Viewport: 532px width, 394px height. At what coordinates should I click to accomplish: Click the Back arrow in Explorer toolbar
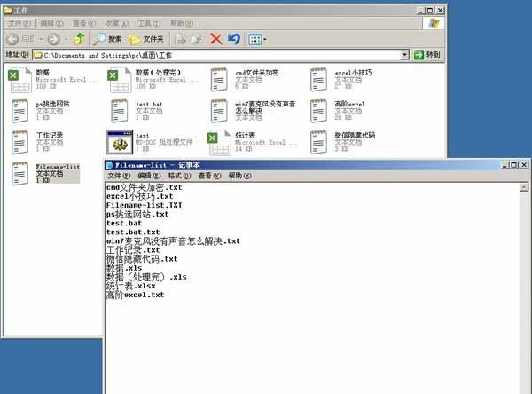click(x=12, y=39)
